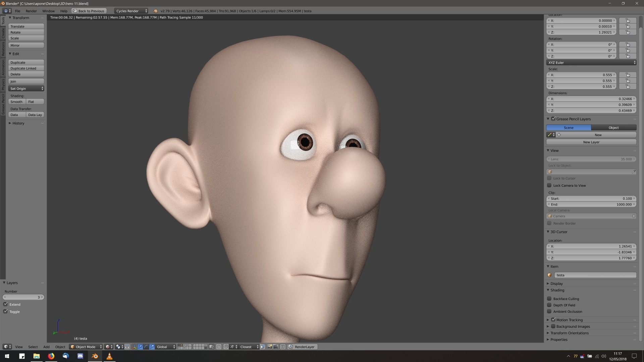Toggle the manipulate center points icon
Image resolution: width=644 pixels, height=362 pixels.
[127, 347]
